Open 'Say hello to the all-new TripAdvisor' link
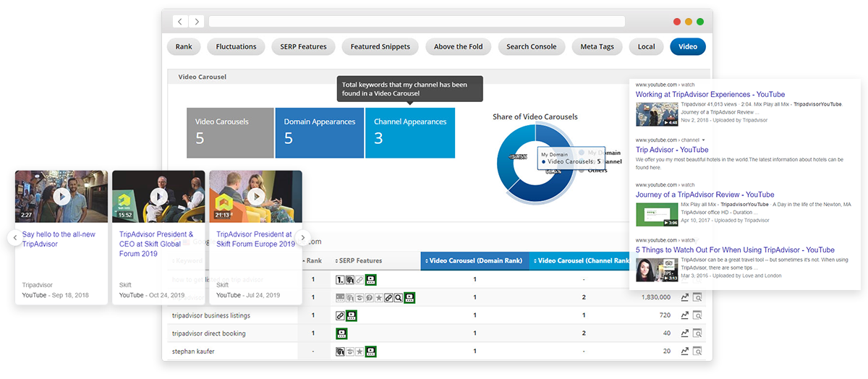The width and height of the screenshot is (868, 379). (59, 239)
